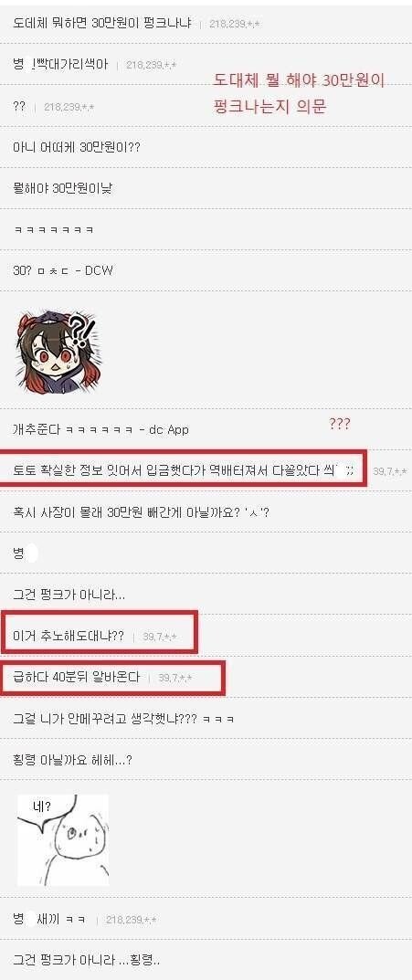
Task: Click the '네?' doodle character sticker
Action: 62,839
